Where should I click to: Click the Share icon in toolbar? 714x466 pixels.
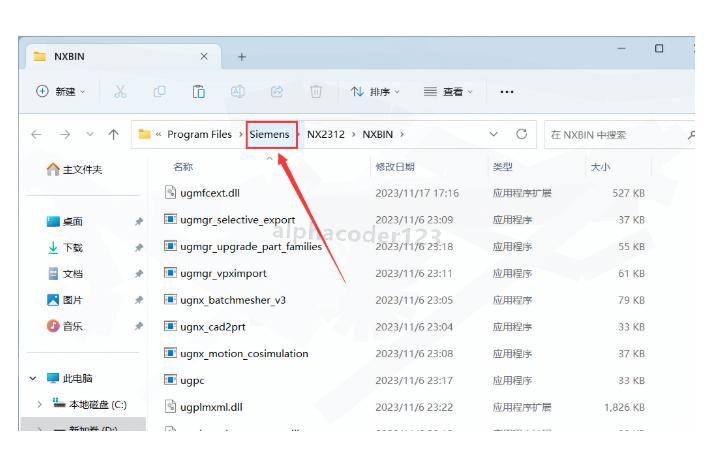click(277, 92)
